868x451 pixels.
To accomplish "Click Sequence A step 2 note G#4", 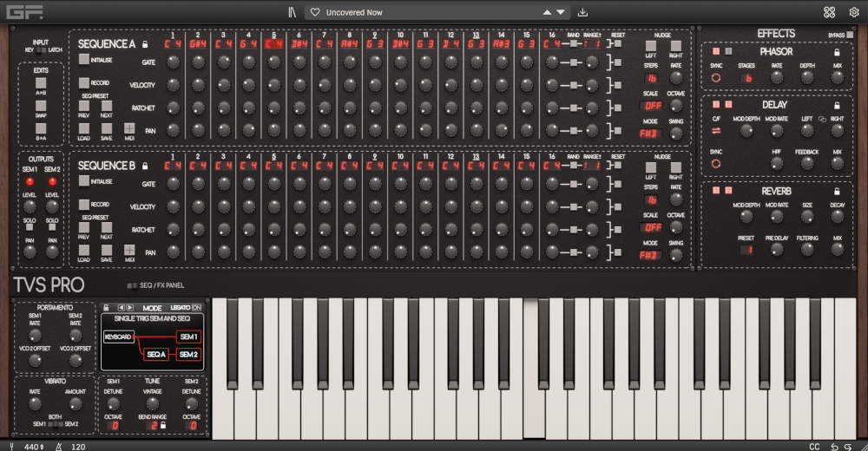I will click(x=198, y=43).
